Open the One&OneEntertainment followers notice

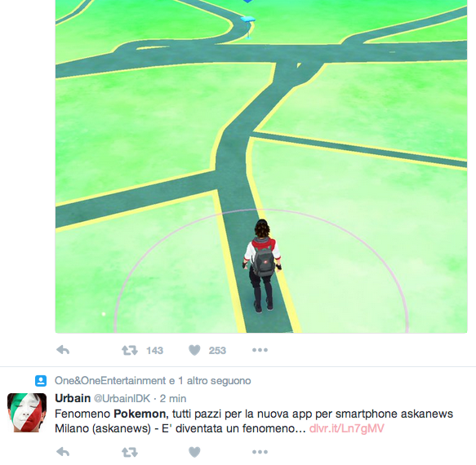tap(153, 381)
